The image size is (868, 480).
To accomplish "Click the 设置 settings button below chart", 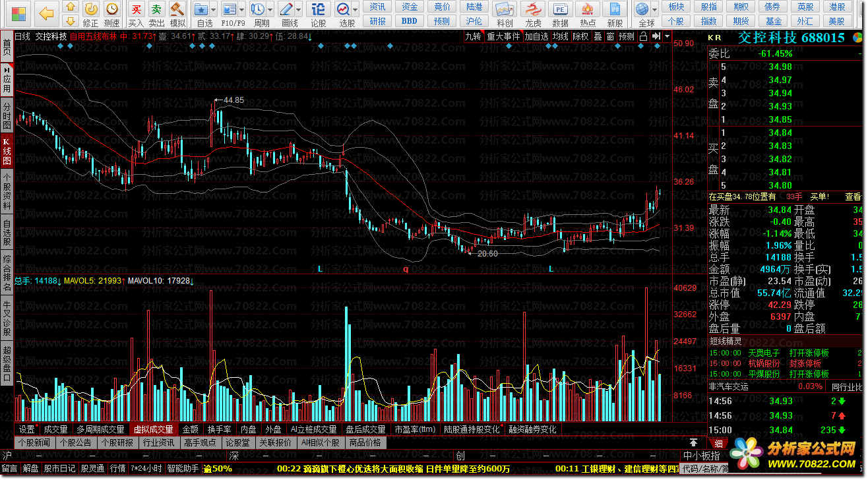I will click(27, 429).
